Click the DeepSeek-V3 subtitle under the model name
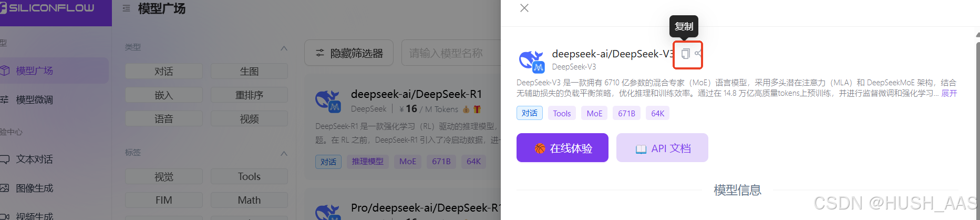Screen dimensions: 980x220 click(x=574, y=67)
